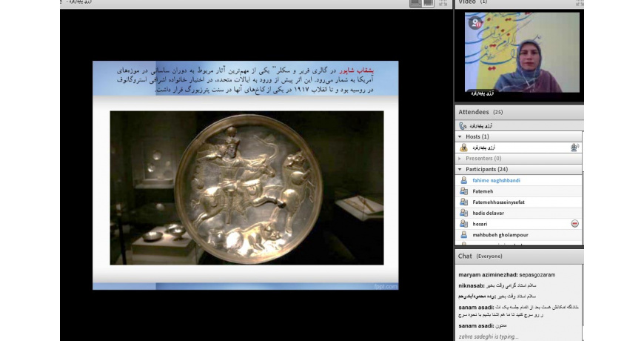Select participant hadis delavar

coord(518,213)
